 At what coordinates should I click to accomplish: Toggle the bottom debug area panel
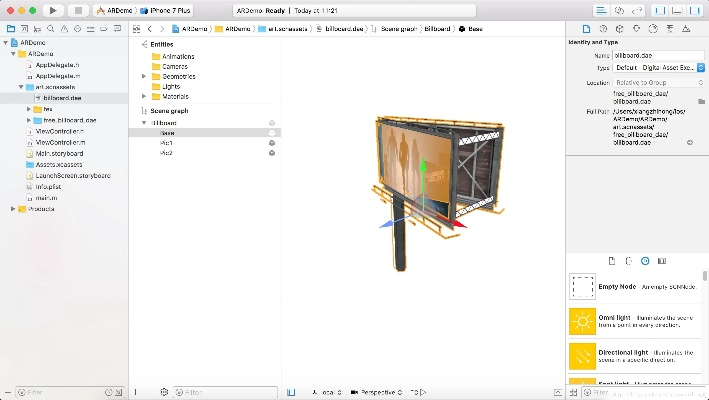pyautogui.click(x=677, y=10)
